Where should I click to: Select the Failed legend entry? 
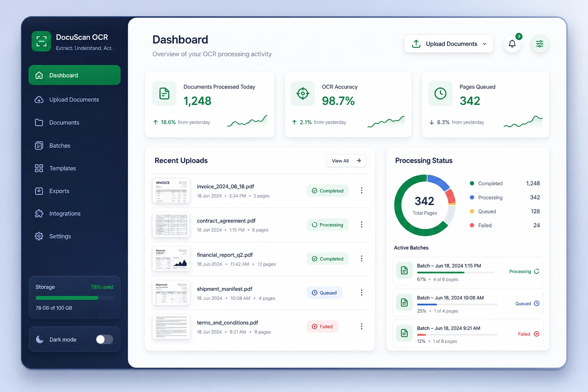(505, 225)
